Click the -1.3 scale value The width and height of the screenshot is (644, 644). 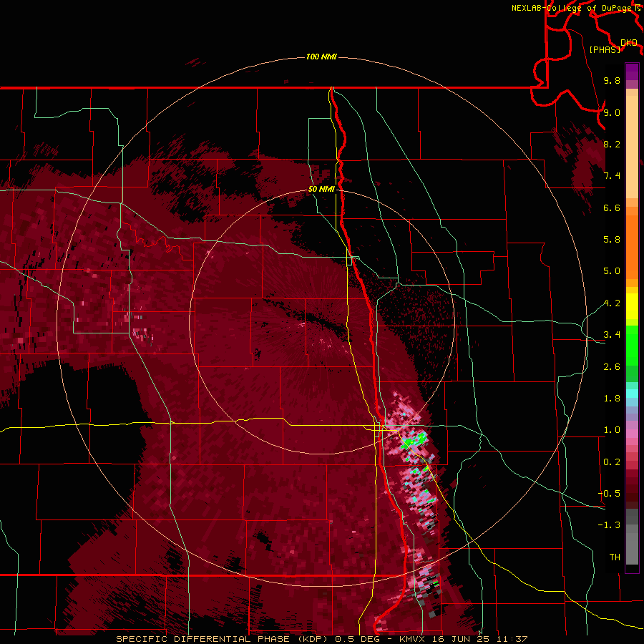pos(609,525)
